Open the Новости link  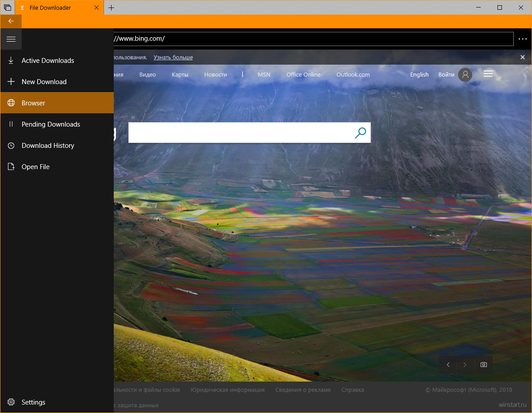pos(216,75)
